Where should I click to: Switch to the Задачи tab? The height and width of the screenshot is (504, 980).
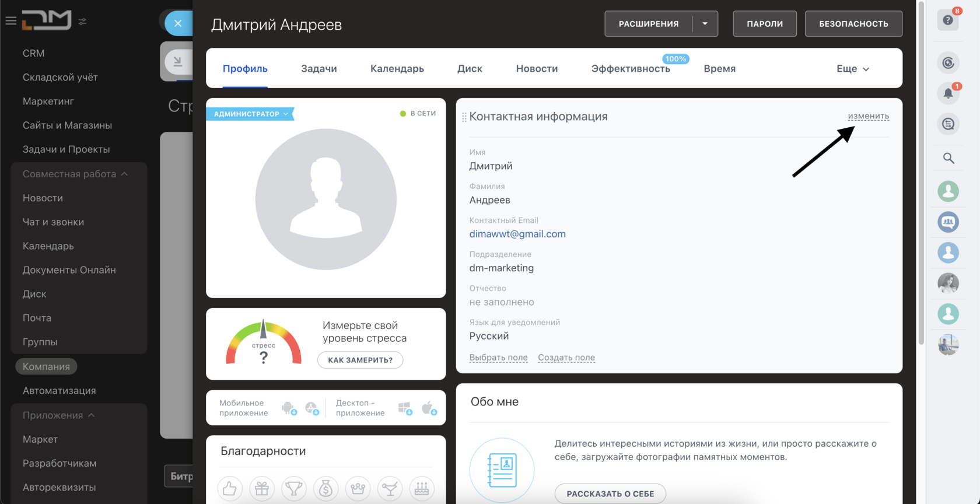[x=319, y=69]
